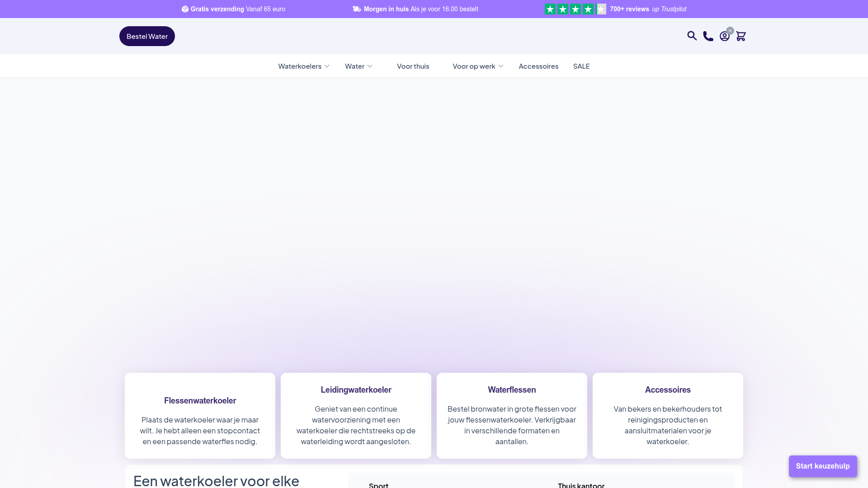Image resolution: width=868 pixels, height=488 pixels.
Task: Click the phone contact icon
Action: (708, 36)
